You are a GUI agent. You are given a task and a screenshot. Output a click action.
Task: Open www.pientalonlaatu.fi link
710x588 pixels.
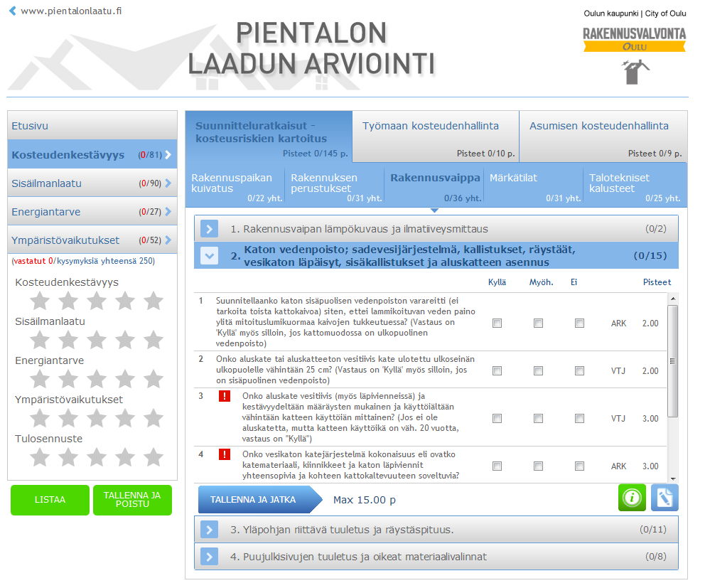tap(71, 11)
